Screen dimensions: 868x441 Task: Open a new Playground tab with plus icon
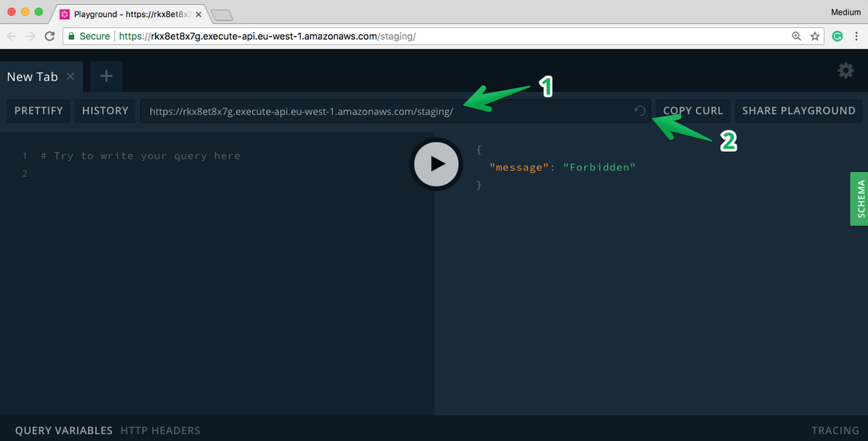click(105, 76)
